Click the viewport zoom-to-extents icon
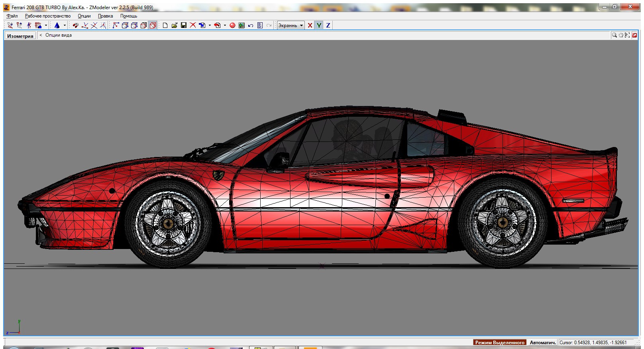Image resolution: width=644 pixels, height=349 pixels. 627,35
